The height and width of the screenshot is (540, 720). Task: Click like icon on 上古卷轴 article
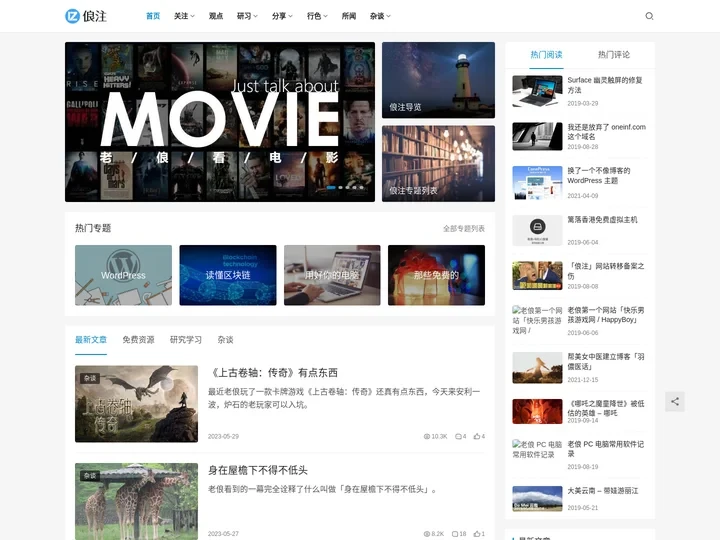477,436
